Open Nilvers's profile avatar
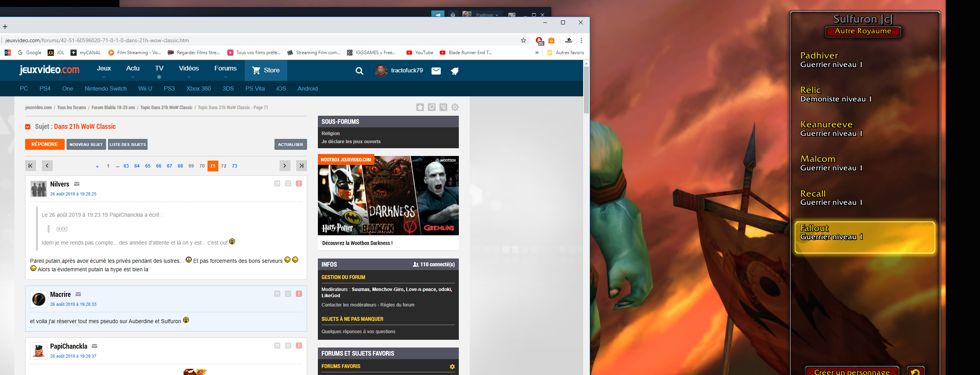The height and width of the screenshot is (375, 980). click(39, 189)
